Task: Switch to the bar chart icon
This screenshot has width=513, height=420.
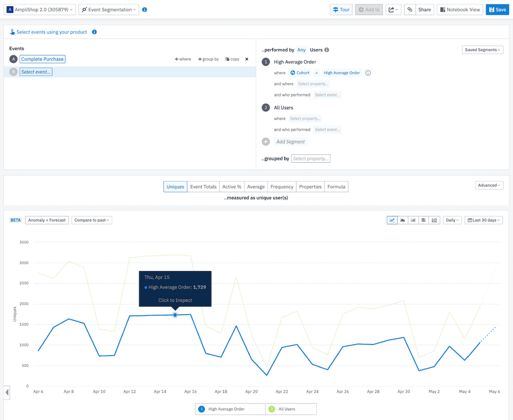Action: tap(413, 220)
